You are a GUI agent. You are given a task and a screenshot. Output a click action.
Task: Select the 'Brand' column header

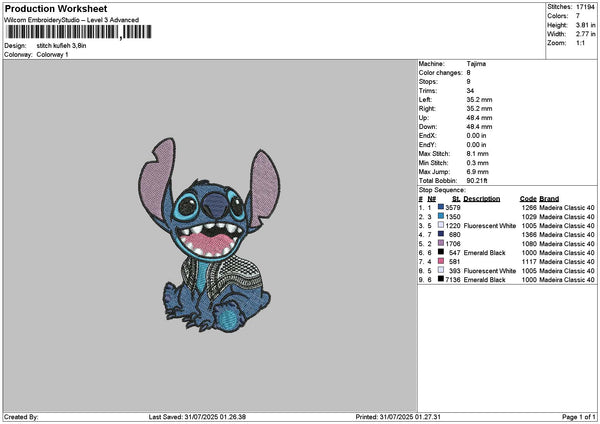pyautogui.click(x=549, y=199)
